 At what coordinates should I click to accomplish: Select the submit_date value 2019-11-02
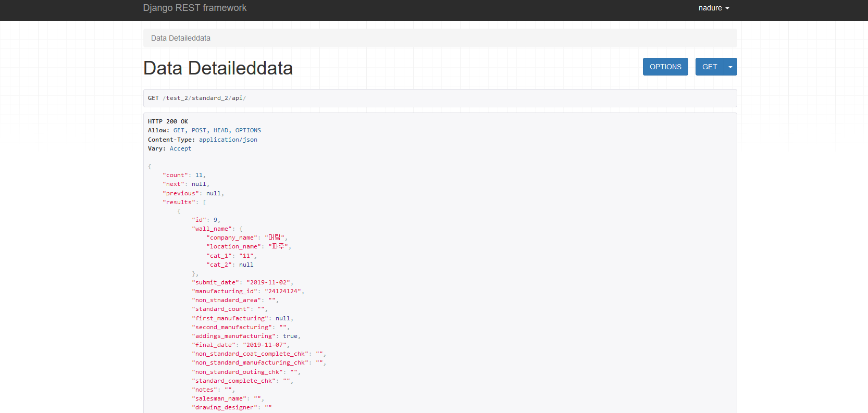(x=268, y=282)
